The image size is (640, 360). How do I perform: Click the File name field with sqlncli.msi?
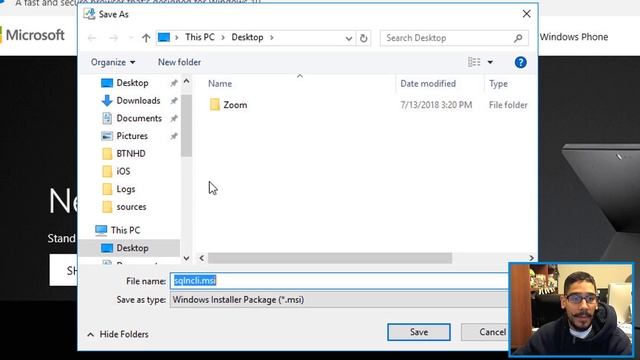[339, 281]
